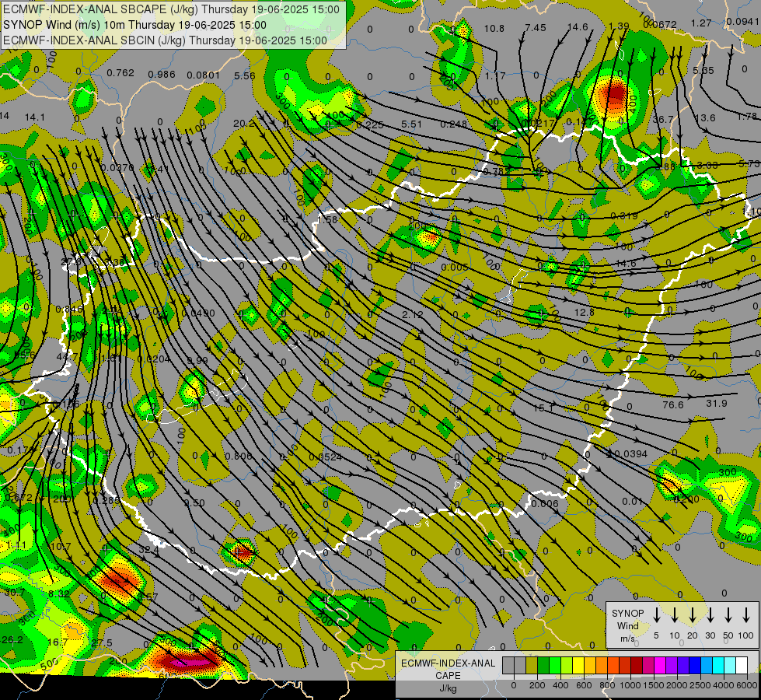The width and height of the screenshot is (761, 700).
Task: Click the 1000 tick label in the CAPE legend
Action: click(630, 685)
